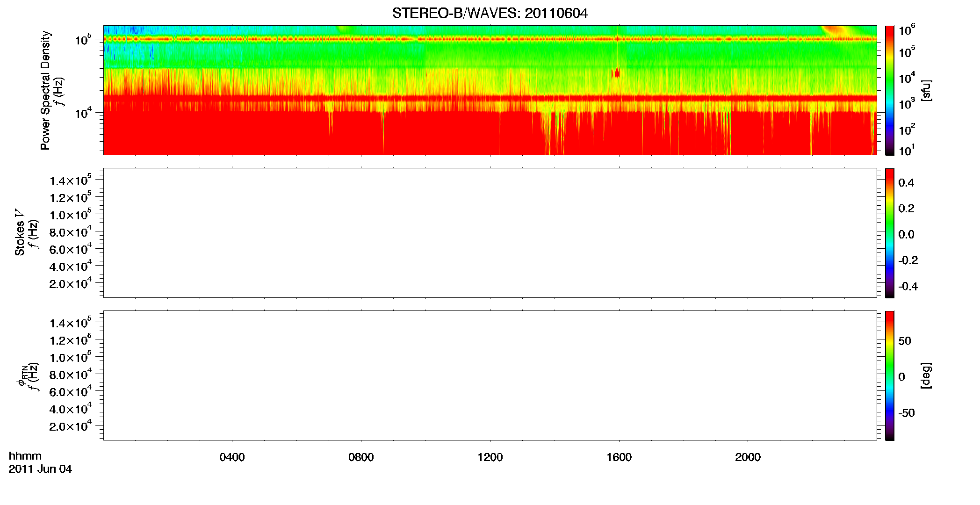The image size is (980, 505).
Task: Click the spectrogram y-axis tick 10^5
Action: [x=83, y=39]
